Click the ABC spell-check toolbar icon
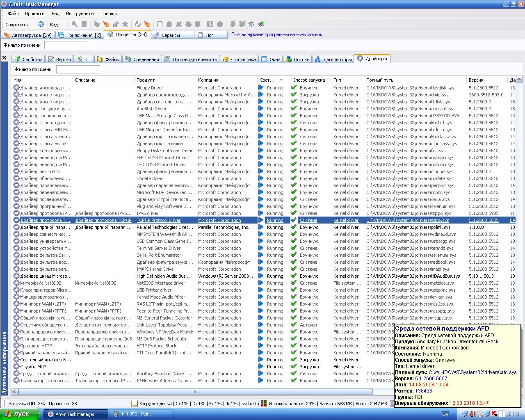 pyautogui.click(x=251, y=25)
